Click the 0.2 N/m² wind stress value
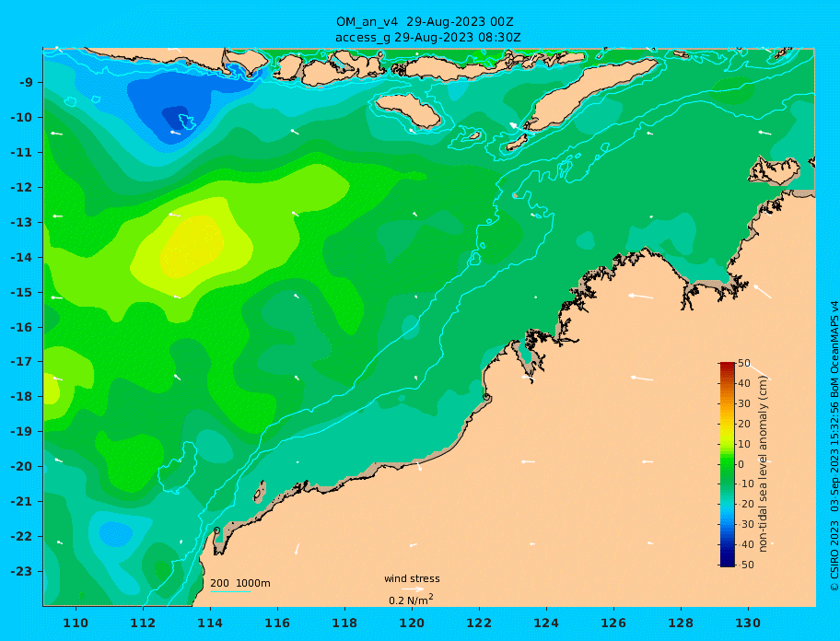The height and width of the screenshot is (641, 840). click(411, 600)
